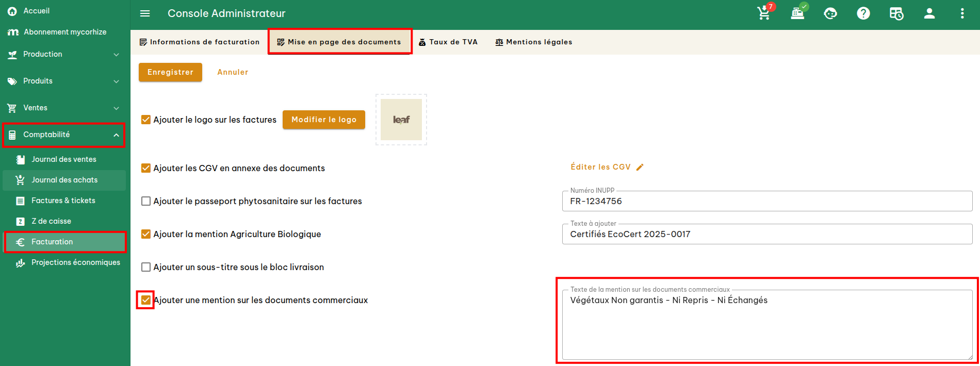Switch to the Taux de TVA tab

(x=448, y=42)
